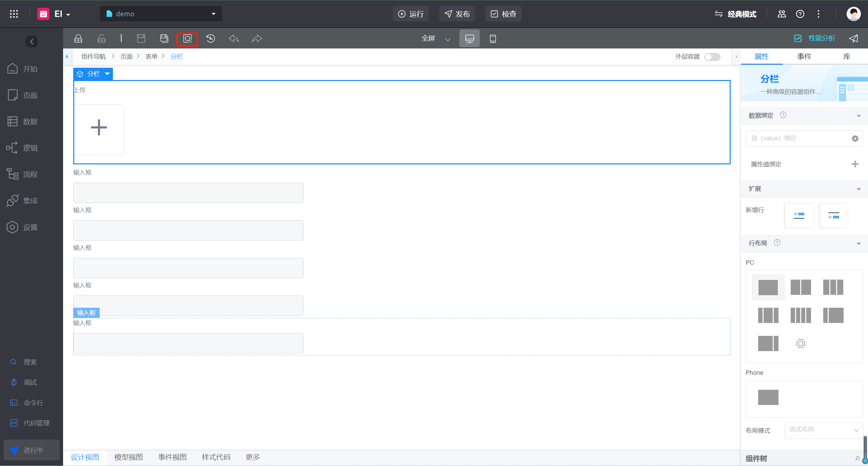868x466 pixels.
Task: Click the 运行 button
Action: point(411,14)
